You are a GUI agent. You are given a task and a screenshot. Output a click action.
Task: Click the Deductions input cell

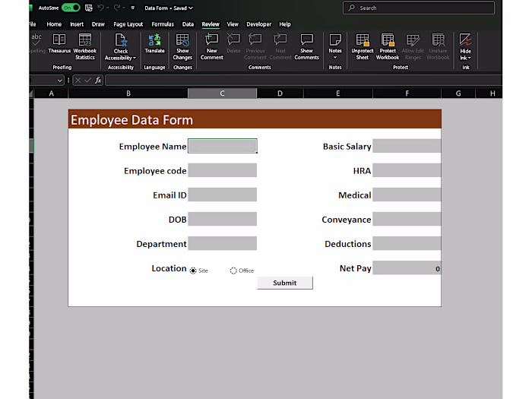(x=407, y=244)
